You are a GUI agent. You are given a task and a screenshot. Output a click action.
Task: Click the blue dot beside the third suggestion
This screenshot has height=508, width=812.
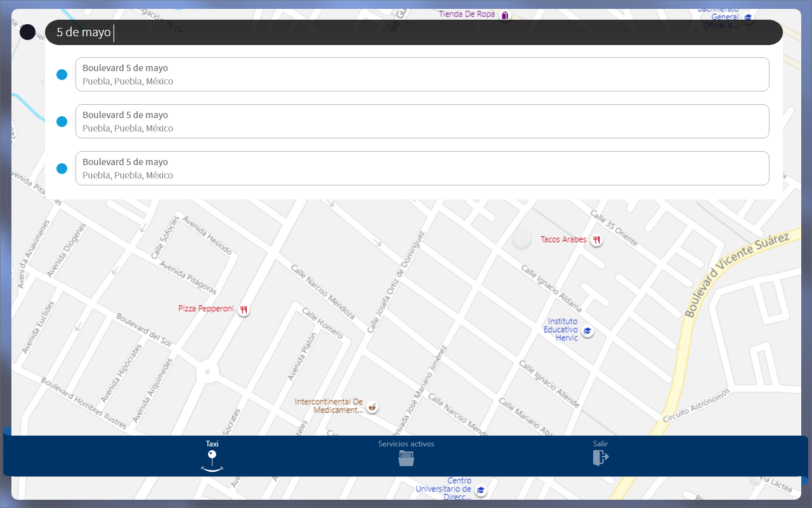[x=62, y=168]
